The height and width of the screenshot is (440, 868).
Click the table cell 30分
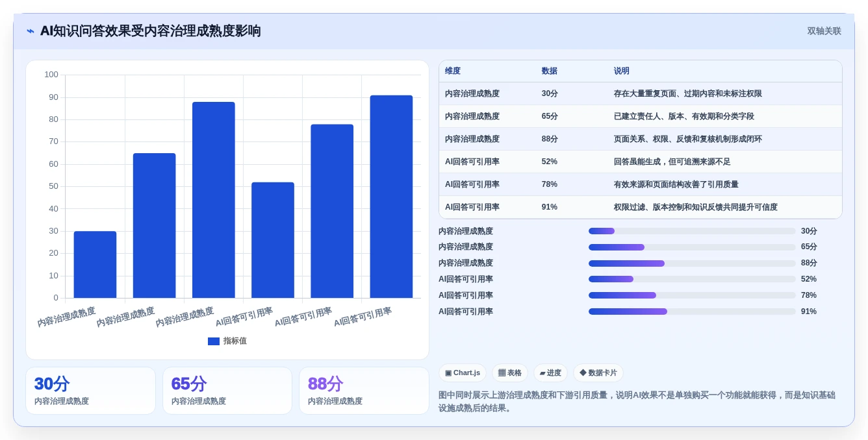tap(550, 94)
